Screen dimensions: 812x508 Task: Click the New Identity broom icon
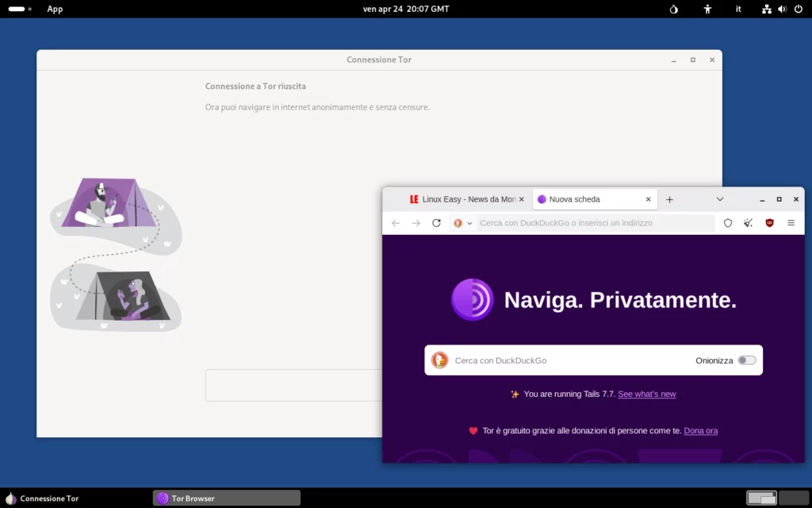pyautogui.click(x=749, y=223)
